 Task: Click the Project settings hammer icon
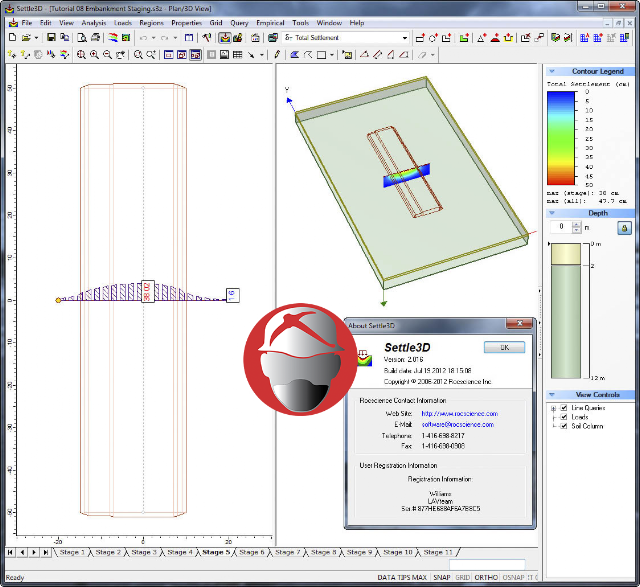[x=207, y=38]
